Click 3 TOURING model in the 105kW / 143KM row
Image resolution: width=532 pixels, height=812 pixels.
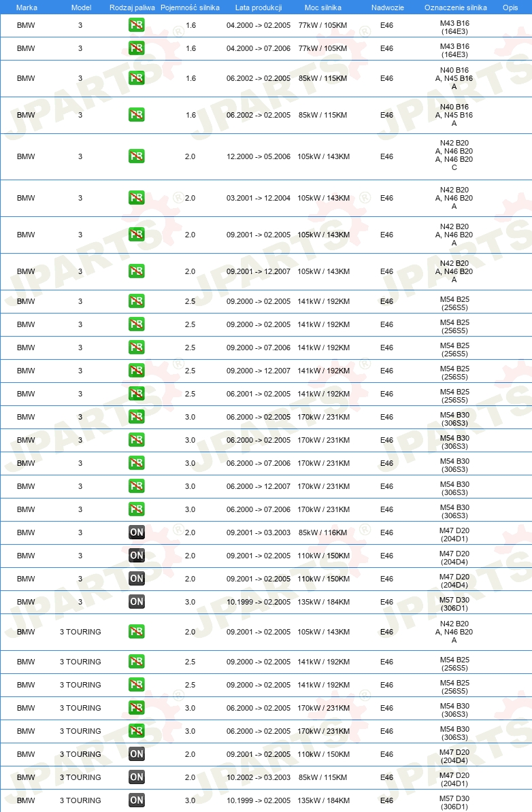click(80, 632)
